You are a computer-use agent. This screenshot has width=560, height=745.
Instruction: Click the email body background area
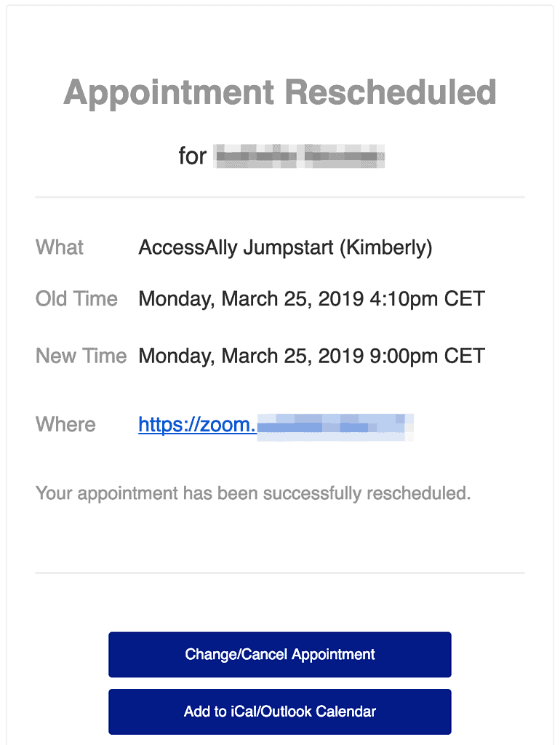coord(279,531)
